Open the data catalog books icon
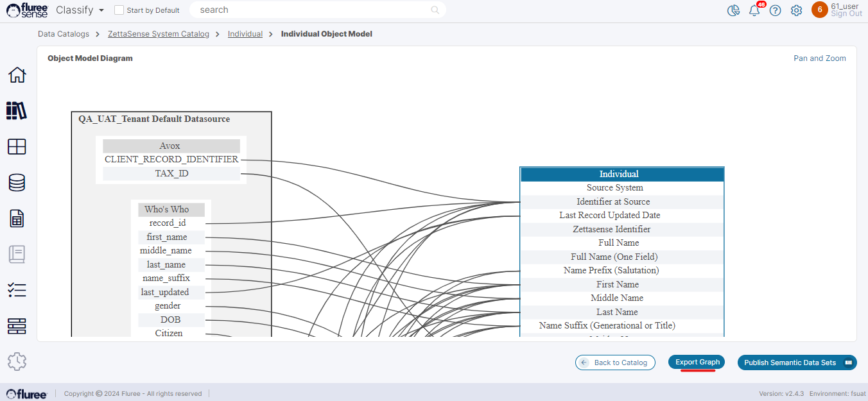The image size is (868, 401). (x=17, y=110)
